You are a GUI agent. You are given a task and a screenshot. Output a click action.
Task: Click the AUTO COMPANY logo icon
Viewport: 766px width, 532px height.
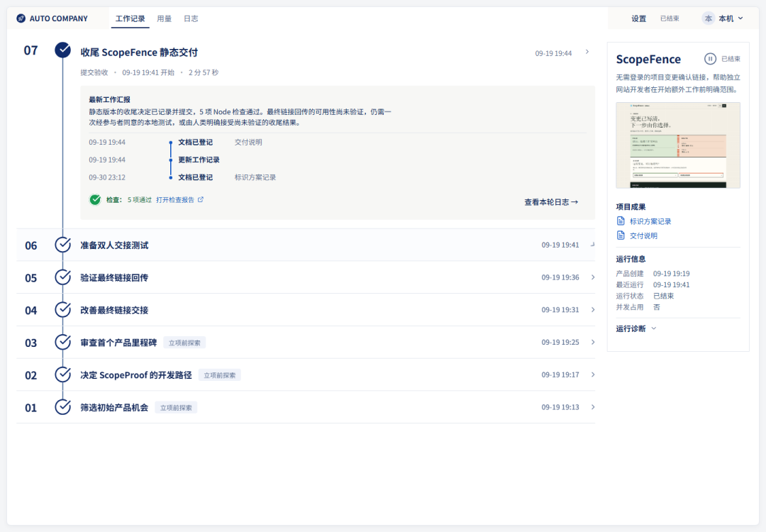[21, 18]
